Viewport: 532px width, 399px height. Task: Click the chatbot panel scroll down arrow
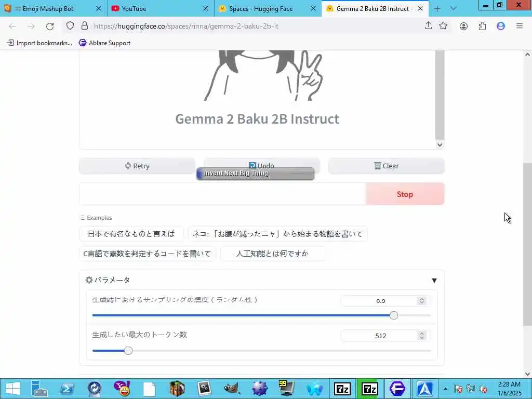pos(440,145)
